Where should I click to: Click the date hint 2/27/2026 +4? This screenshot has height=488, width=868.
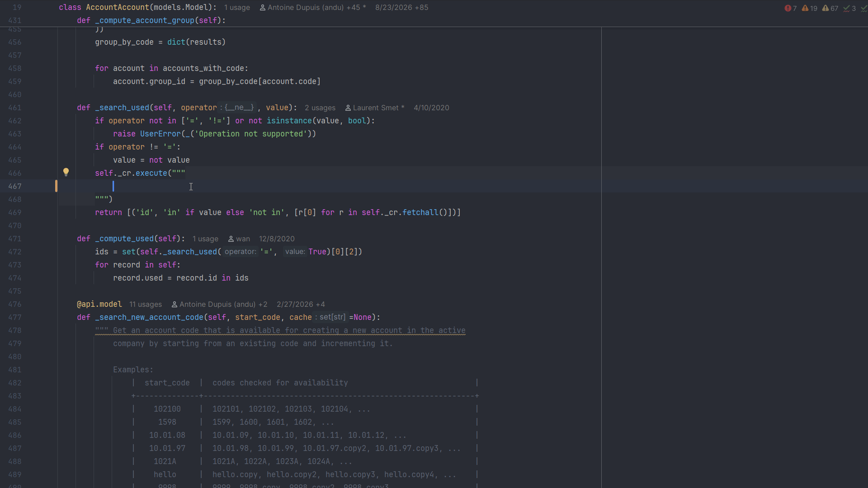pos(301,305)
